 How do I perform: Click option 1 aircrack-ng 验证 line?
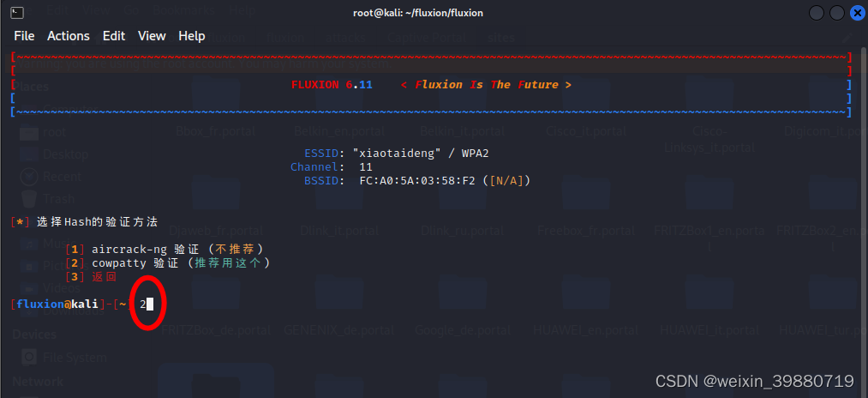coord(165,250)
